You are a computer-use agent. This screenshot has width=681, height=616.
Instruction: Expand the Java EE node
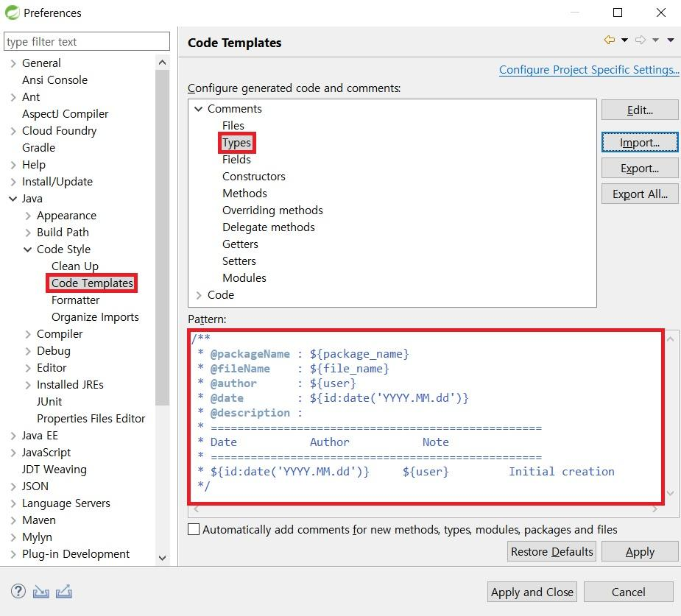tap(13, 436)
